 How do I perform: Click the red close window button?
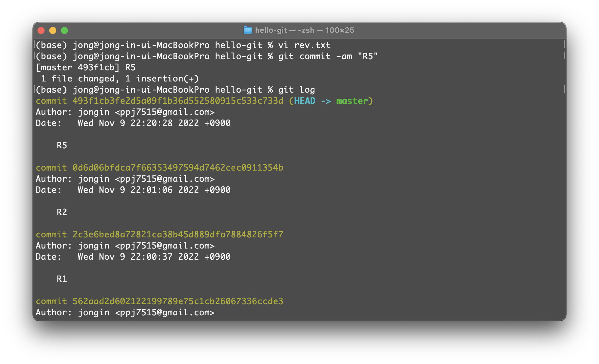point(41,30)
